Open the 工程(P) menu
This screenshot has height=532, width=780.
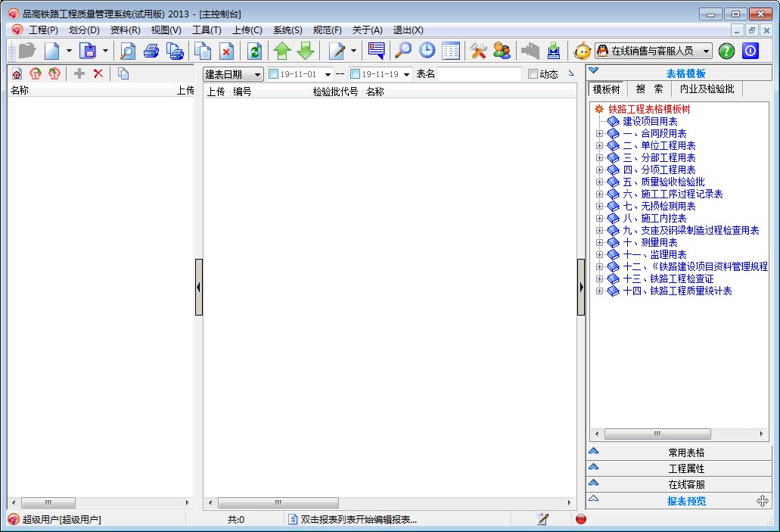[43, 30]
